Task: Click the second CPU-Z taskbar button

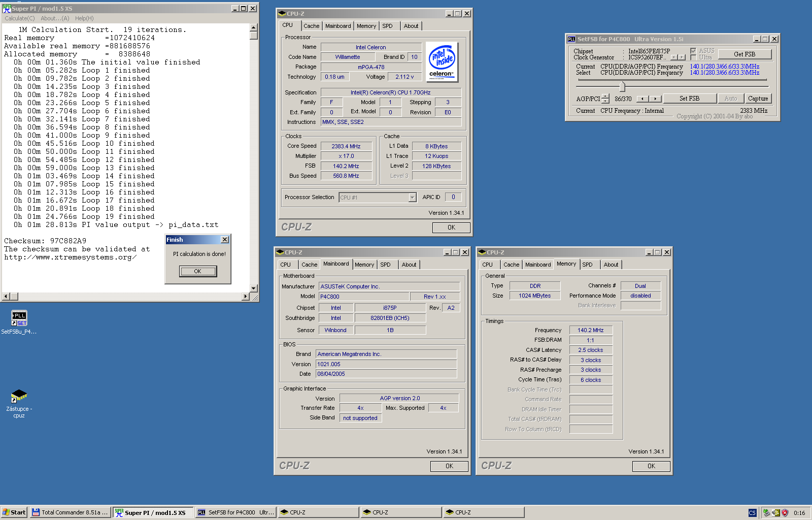Action: 401,512
